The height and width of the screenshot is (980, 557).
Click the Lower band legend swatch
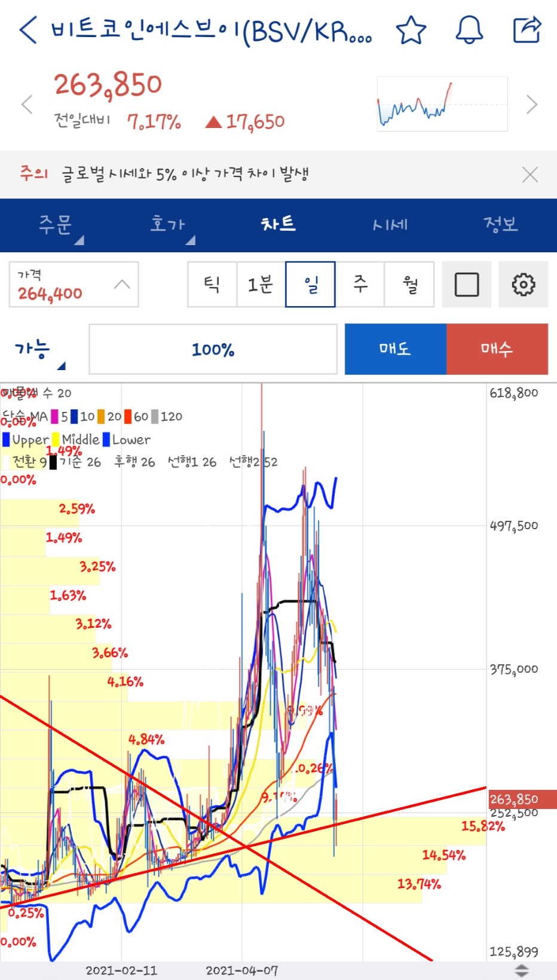[106, 439]
